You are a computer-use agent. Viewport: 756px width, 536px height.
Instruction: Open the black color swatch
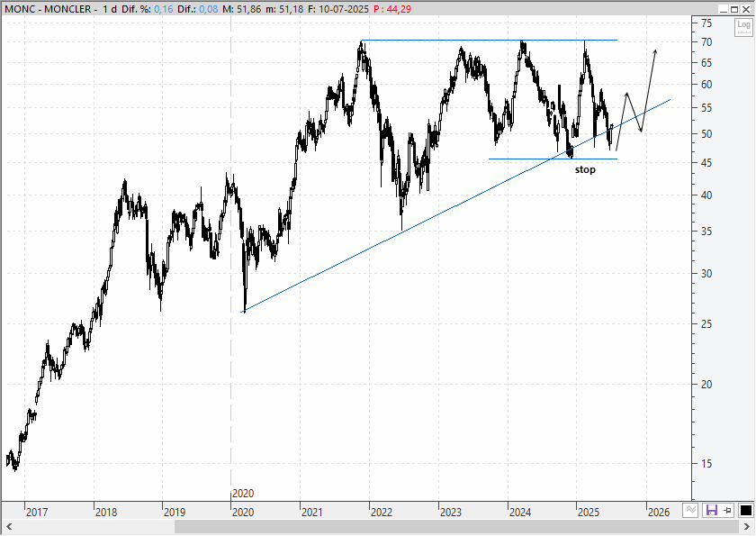coord(745,510)
